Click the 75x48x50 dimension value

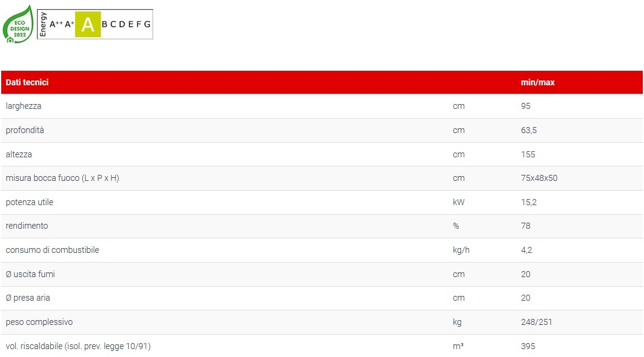(539, 178)
